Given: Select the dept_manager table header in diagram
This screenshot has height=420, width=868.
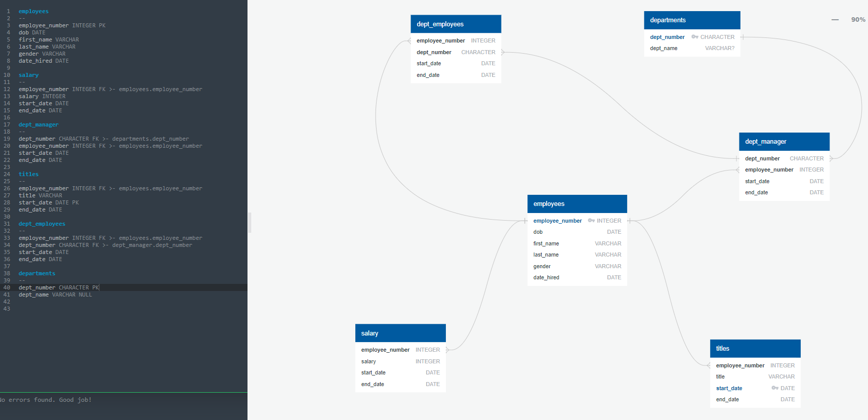Looking at the screenshot, I should click(784, 142).
